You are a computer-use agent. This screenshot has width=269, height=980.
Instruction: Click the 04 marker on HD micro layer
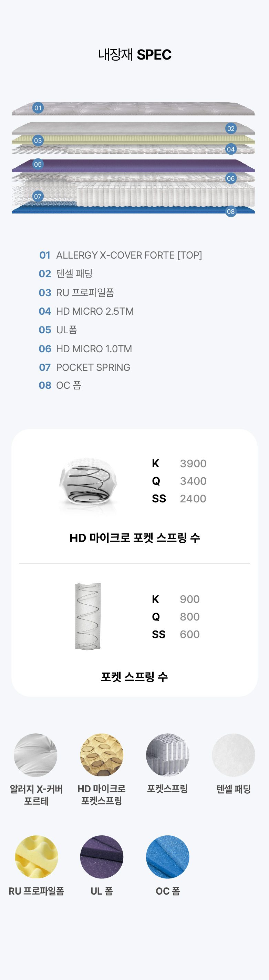pos(230,149)
